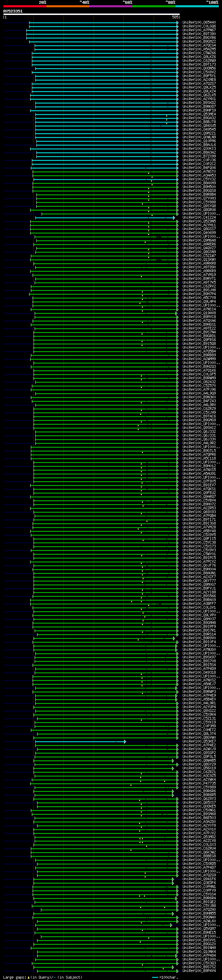
Task: Select the UniRef100_A3A2D0 label
Action: point(199,822)
